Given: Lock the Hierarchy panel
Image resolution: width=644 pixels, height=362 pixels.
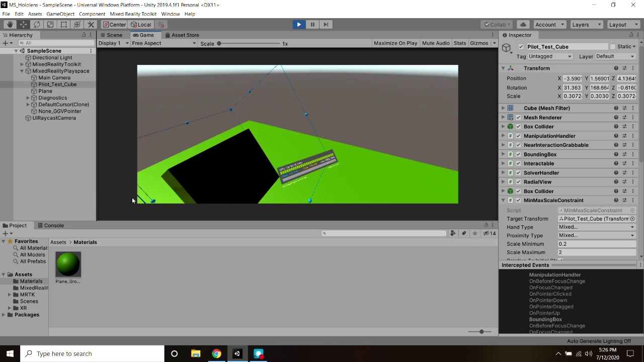Looking at the screenshot, I should coord(84,35).
